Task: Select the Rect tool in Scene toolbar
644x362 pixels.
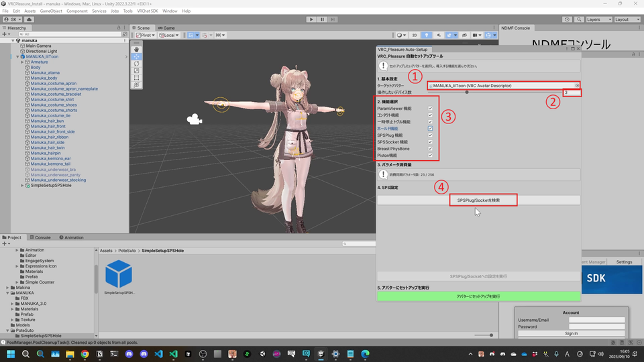Action: [136, 78]
